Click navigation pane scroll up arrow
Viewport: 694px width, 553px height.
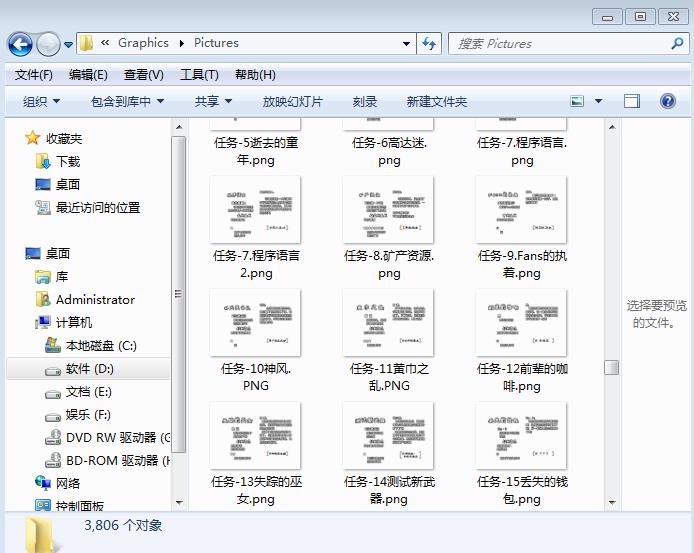pos(179,127)
